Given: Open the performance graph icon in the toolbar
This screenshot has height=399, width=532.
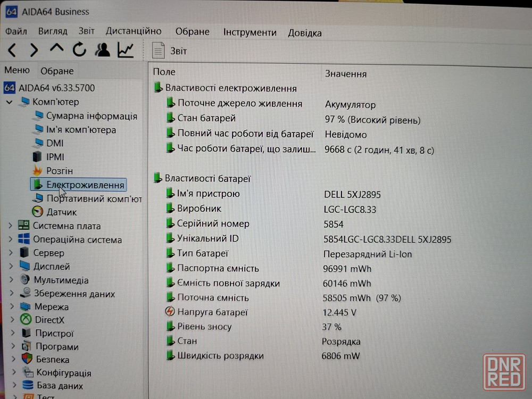Looking at the screenshot, I should [125, 50].
